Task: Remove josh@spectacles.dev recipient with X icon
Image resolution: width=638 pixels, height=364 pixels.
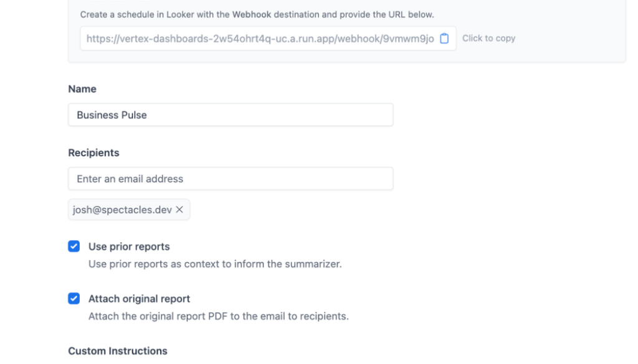Action: pos(179,210)
